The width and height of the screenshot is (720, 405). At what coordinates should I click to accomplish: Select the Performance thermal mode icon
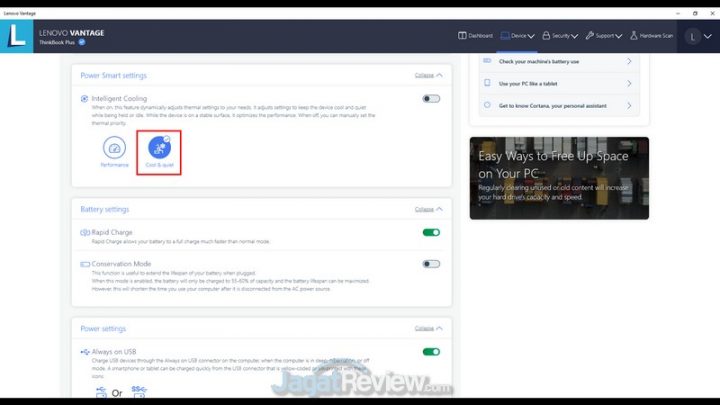(114, 147)
